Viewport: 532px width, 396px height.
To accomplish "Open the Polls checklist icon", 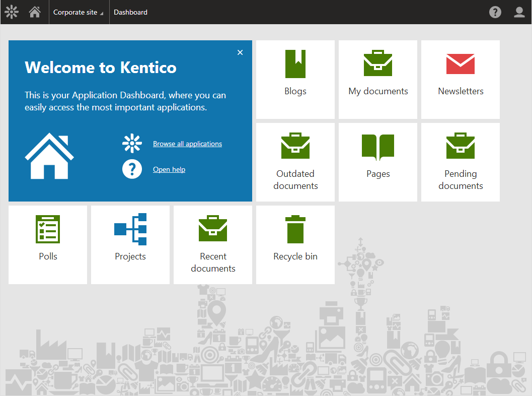I will [48, 229].
